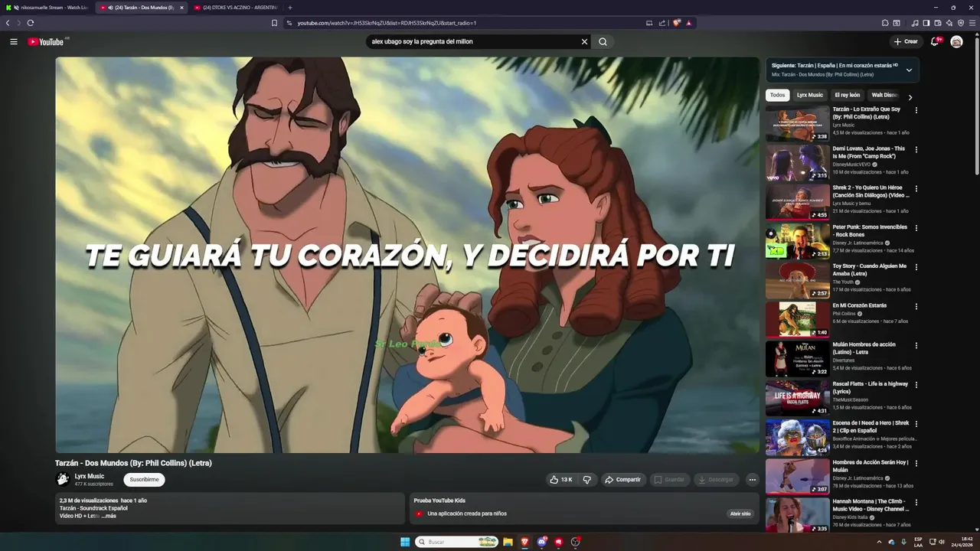Go to the YouTube home logo
The width and height of the screenshot is (980, 551).
[x=46, y=42]
